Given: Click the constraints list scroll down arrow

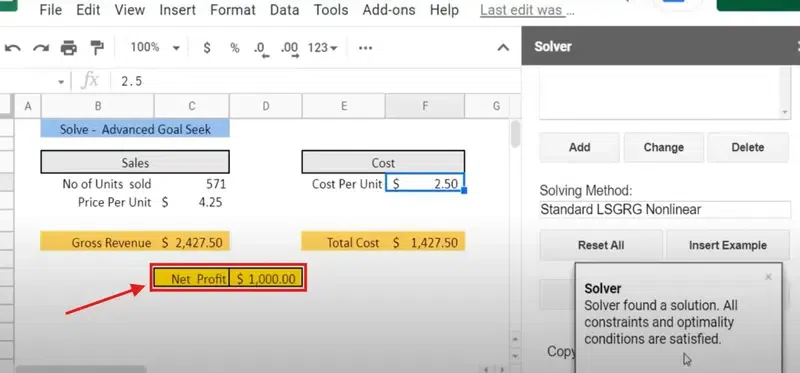Looking at the screenshot, I should click(x=785, y=112).
